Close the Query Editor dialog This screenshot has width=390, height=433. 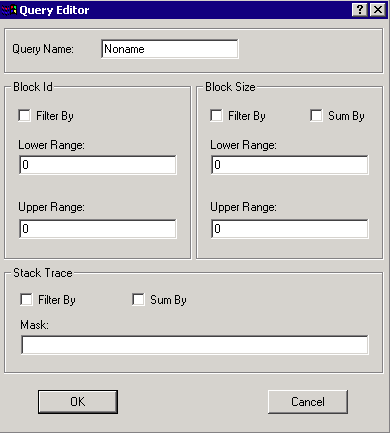click(378, 10)
